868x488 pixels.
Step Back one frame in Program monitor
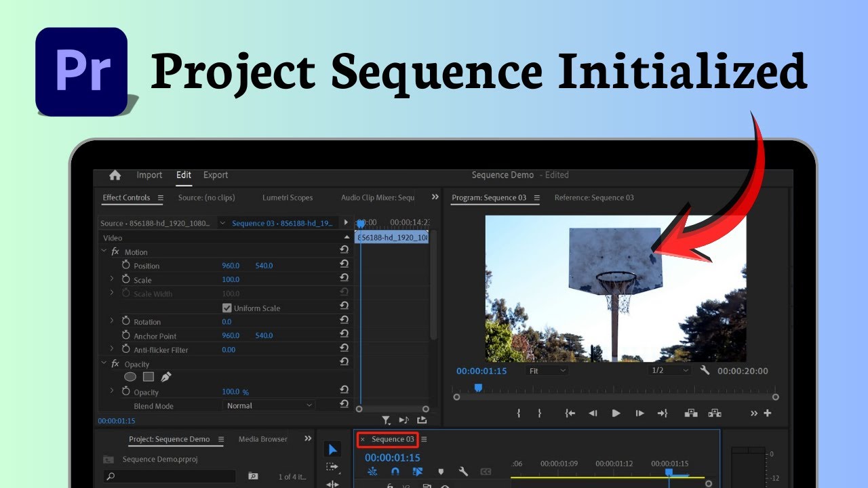point(593,413)
